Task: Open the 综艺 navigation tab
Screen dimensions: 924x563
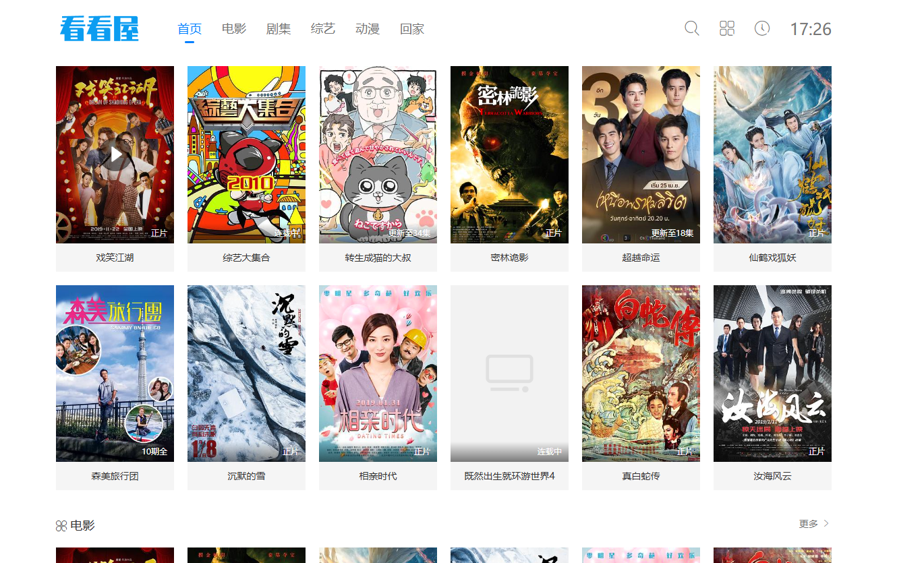Action: [x=323, y=29]
